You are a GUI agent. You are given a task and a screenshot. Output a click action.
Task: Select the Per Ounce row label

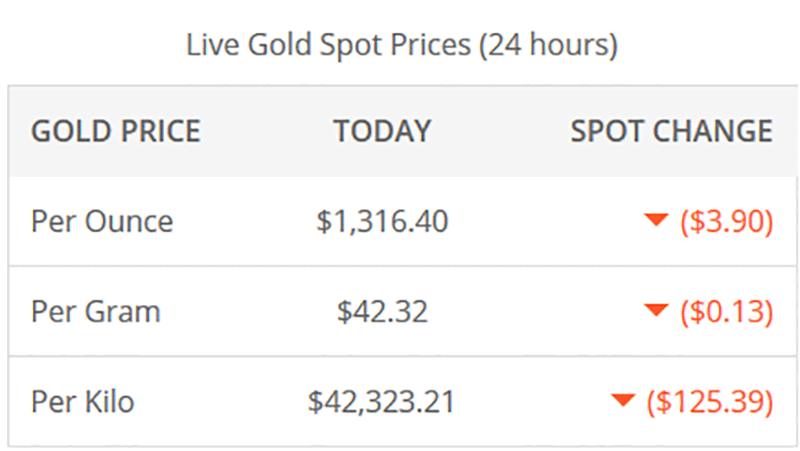click(x=102, y=221)
